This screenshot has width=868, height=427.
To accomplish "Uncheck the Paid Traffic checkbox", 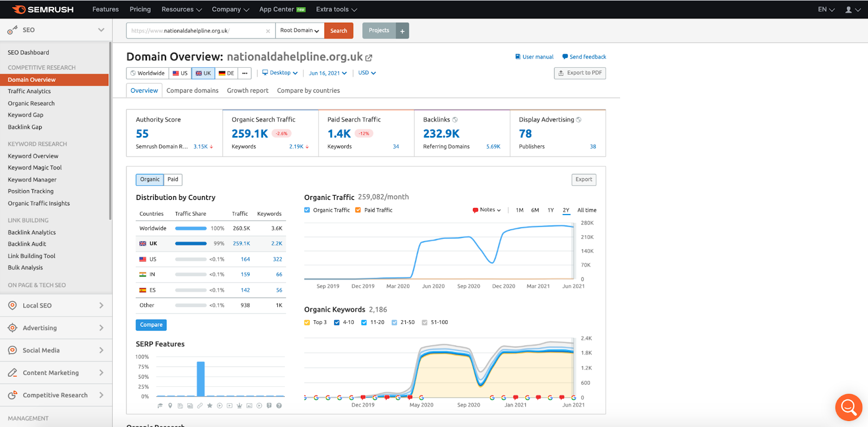I will click(x=358, y=210).
